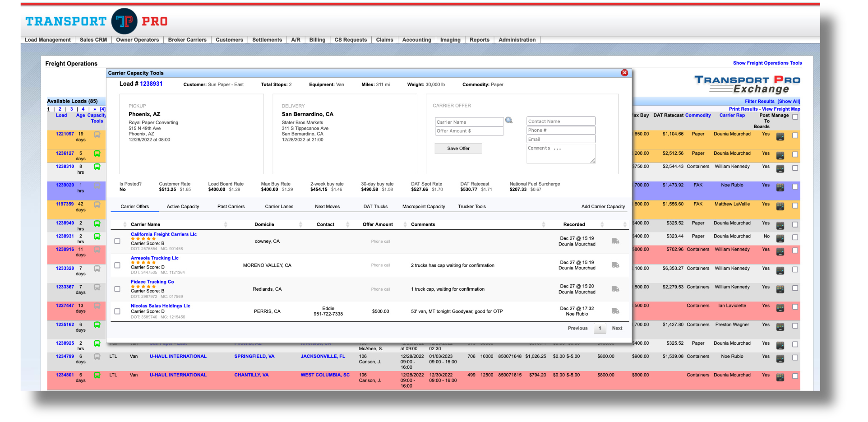Click manage boards icon for Preston Wagner row
Image resolution: width=868 pixels, height=422 pixels.
pyautogui.click(x=780, y=327)
